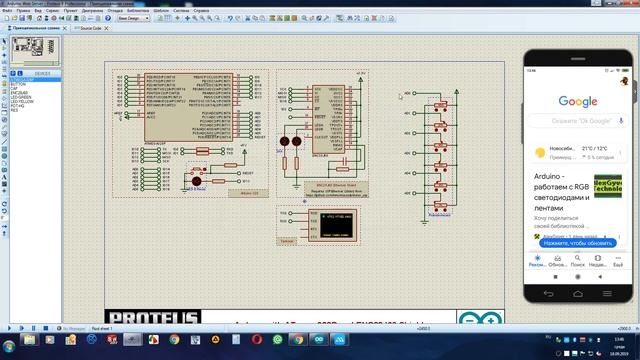Open the Файл menu
This screenshot has width=640, height=360.
pos(7,11)
